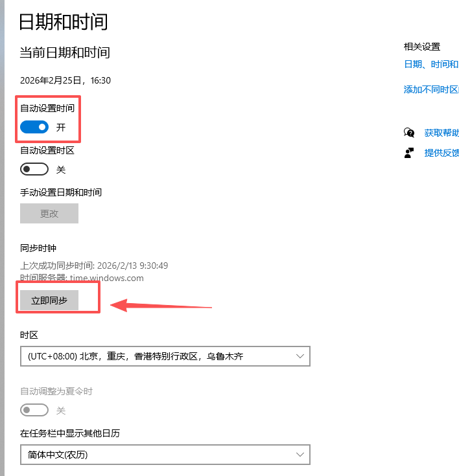This screenshot has width=459, height=476.
Task: Click the 提供反馈 text link
Action: (441, 153)
